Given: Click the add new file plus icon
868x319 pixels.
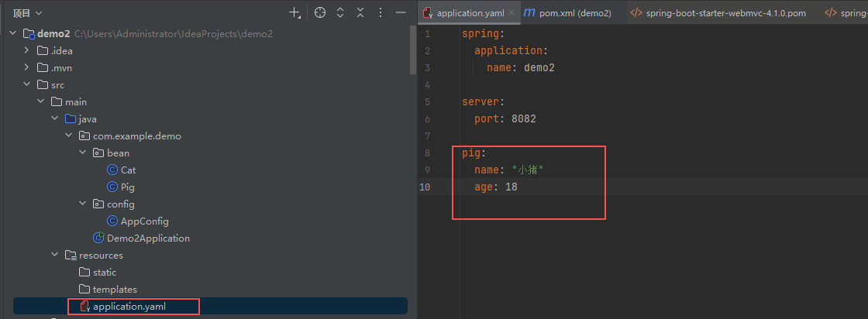Looking at the screenshot, I should pos(295,12).
